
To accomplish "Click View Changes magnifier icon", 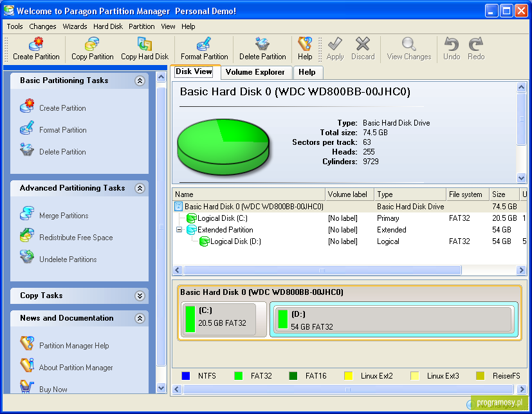I will 408,44.
